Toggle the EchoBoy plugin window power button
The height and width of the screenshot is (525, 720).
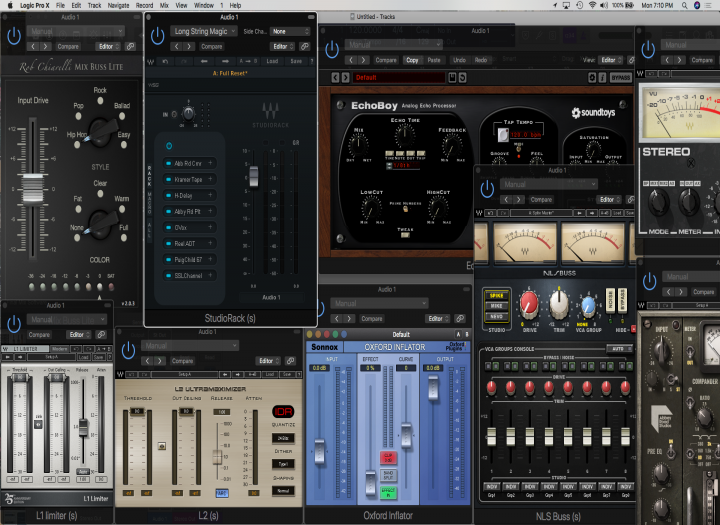click(x=332, y=50)
